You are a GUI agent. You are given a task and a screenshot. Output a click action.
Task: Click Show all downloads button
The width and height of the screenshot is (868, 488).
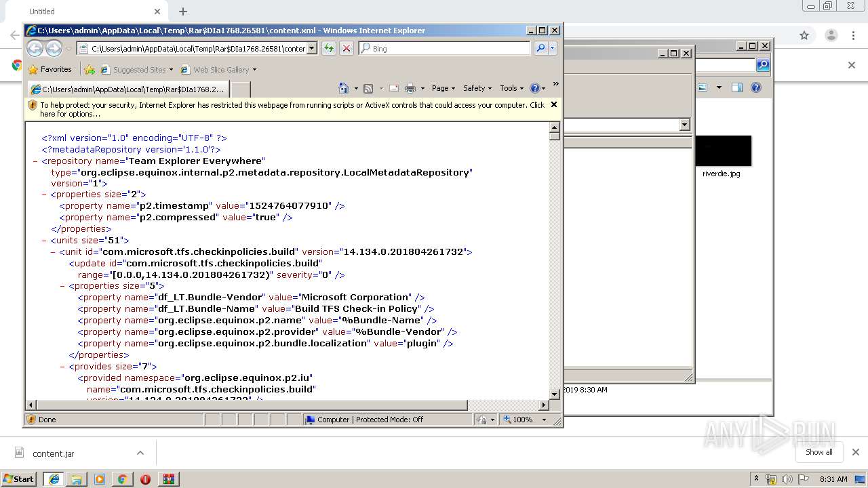tap(818, 452)
